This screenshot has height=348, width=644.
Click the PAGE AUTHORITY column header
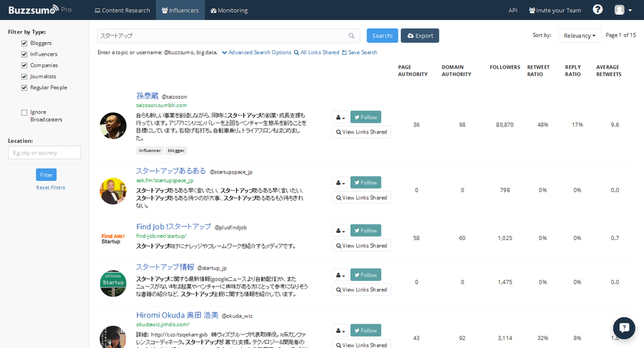point(413,71)
